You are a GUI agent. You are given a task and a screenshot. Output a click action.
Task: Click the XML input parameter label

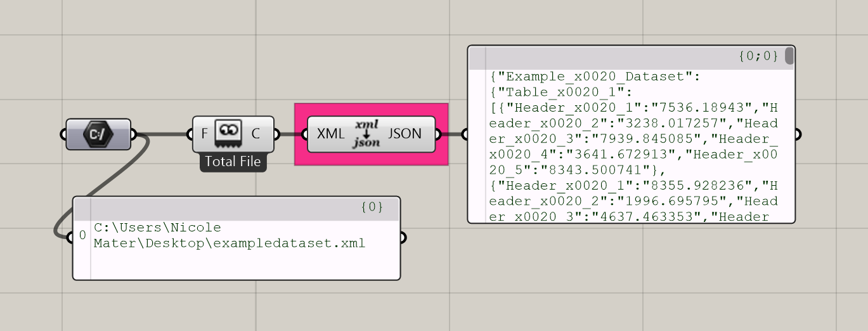(330, 134)
